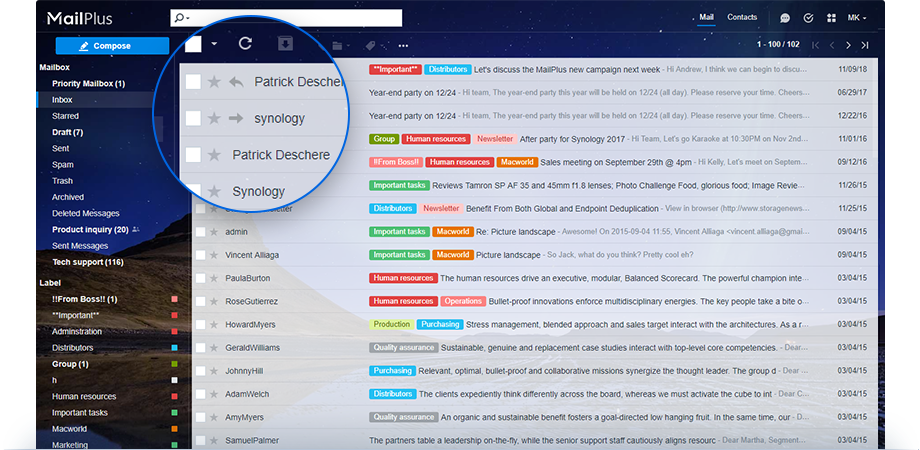This screenshot has width=920, height=450.
Task: Star the RoseGutierrez message
Action: [214, 301]
